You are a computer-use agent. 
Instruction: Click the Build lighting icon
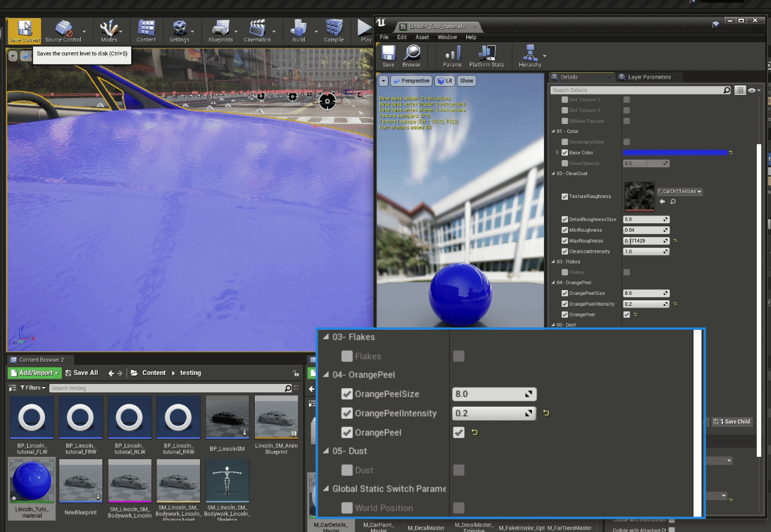tap(298, 29)
